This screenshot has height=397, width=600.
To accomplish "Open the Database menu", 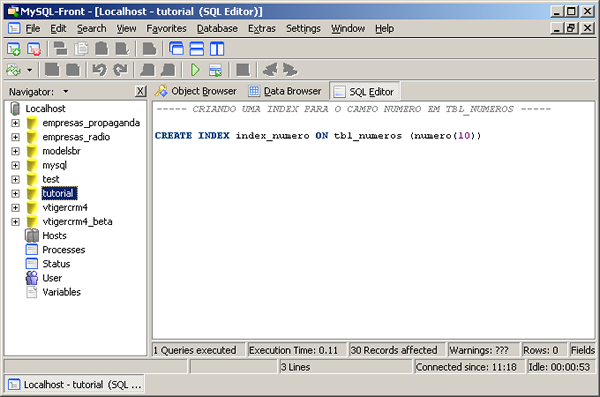I will click(x=217, y=29).
